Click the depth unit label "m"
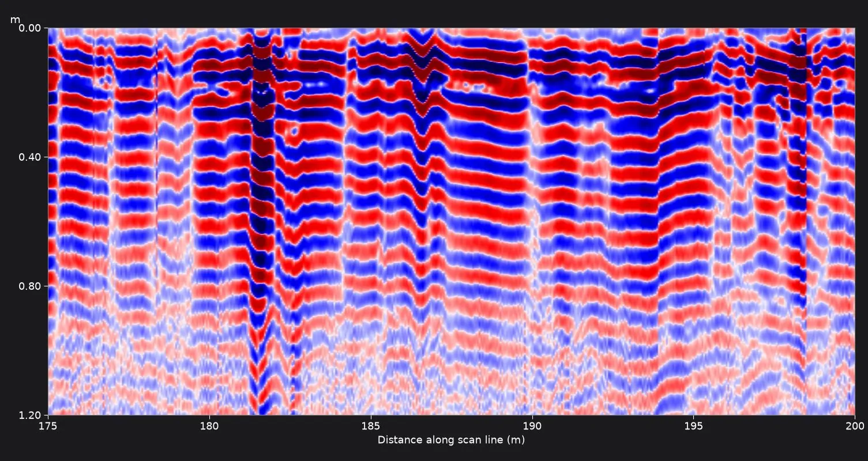Screen dimensions: 868x461 15,20
